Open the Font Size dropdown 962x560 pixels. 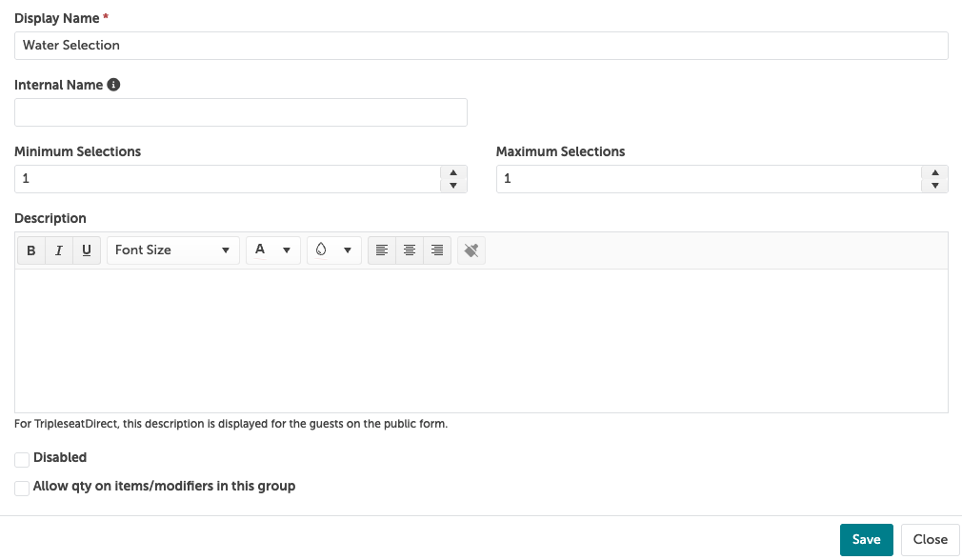tap(173, 250)
